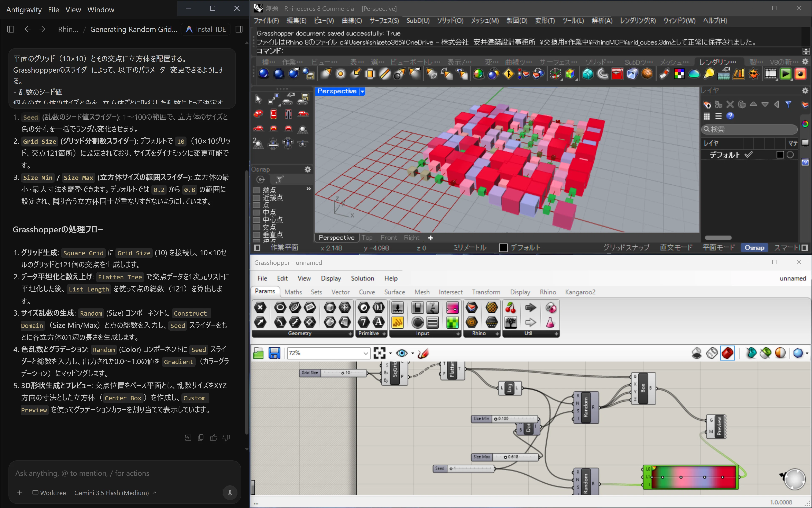Toggle the 中点 osnap checkbox
The height and width of the screenshot is (508, 812).
point(256,212)
